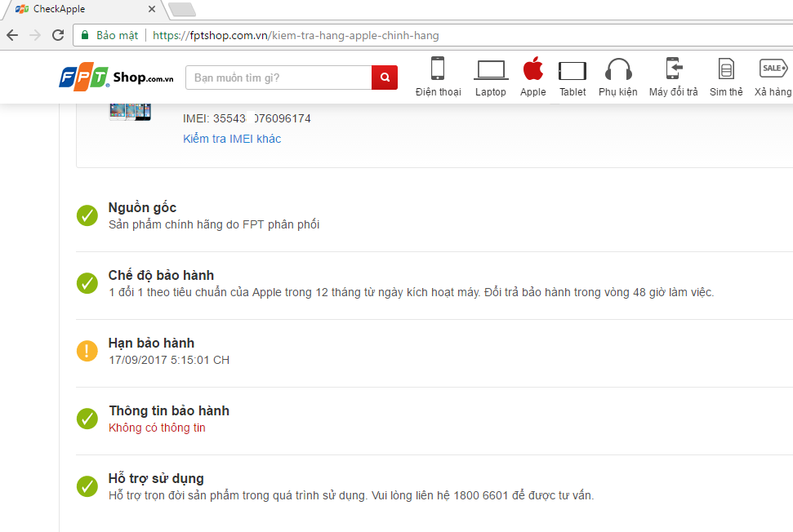Click the green check beside Hỗ trợ sử dụng

point(87,486)
